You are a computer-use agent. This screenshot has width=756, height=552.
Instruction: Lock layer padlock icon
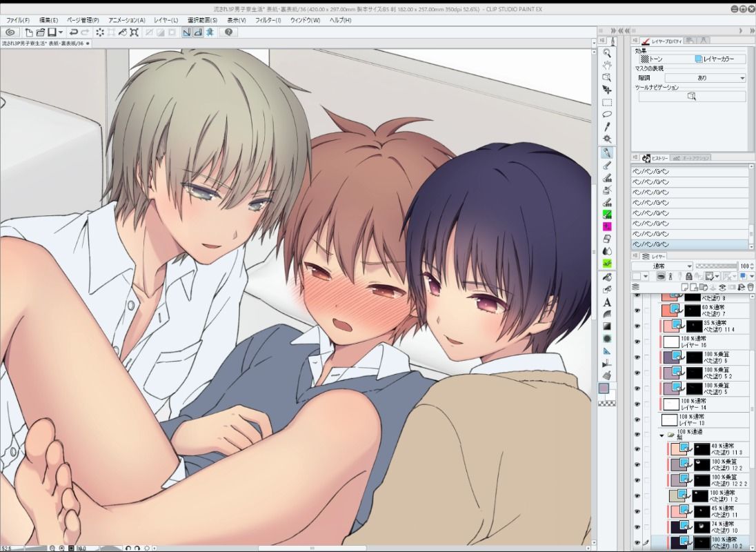coord(688,276)
